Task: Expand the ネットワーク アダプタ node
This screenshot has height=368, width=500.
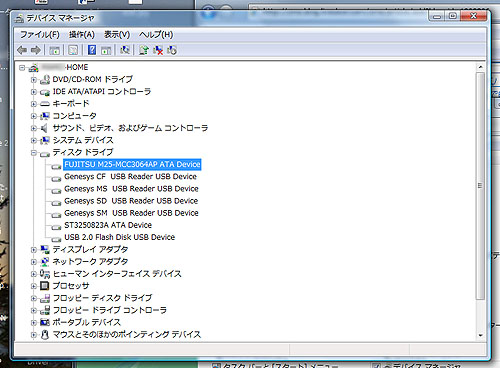Action: click(x=34, y=262)
